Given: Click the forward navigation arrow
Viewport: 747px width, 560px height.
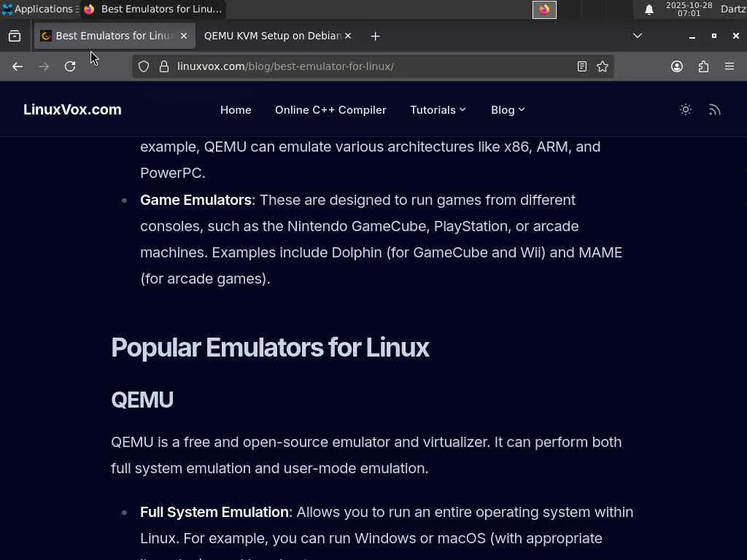Looking at the screenshot, I should pos(44,66).
